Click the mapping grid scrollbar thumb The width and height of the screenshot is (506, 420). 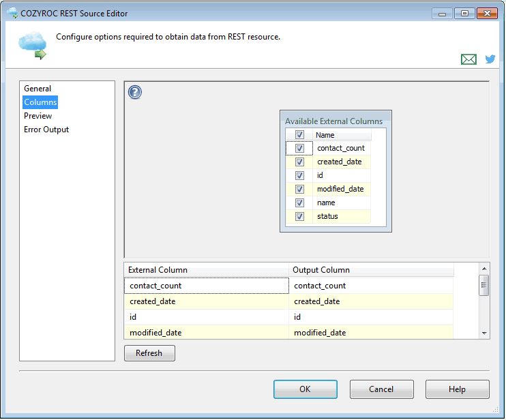(x=483, y=285)
